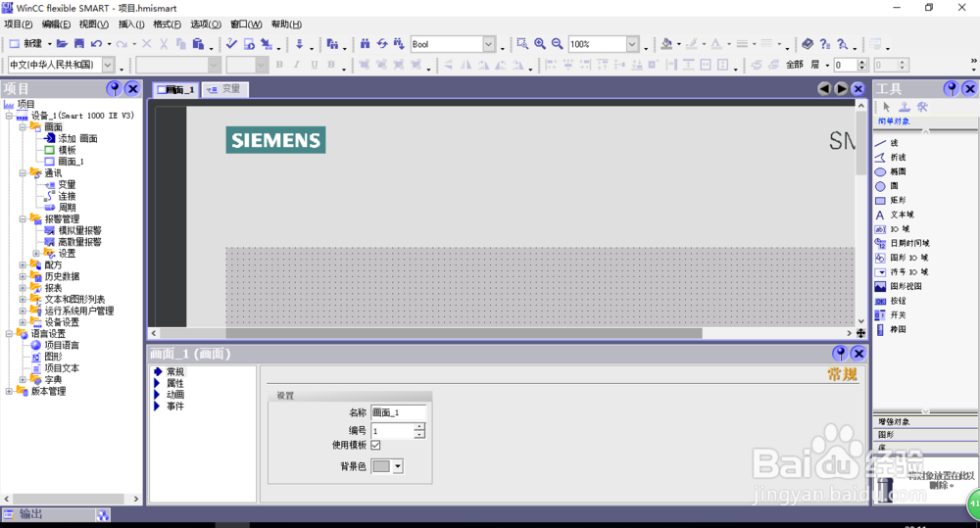Open the 视图(V) menu
The height and width of the screenshot is (528, 980).
94,24
